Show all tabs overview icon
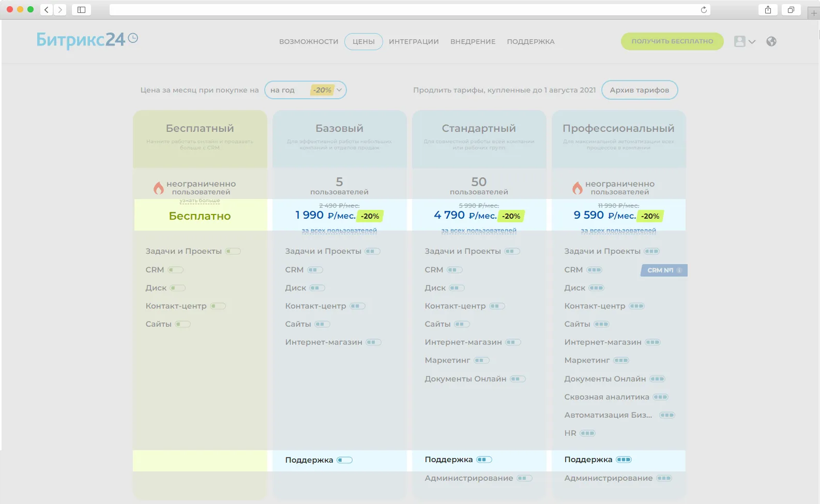The width and height of the screenshot is (820, 504). 791,10
